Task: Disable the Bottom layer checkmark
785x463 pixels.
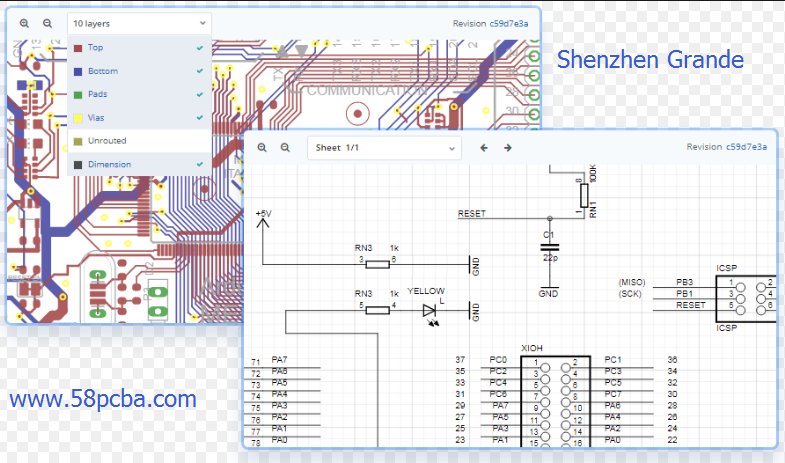Action: pyautogui.click(x=200, y=71)
